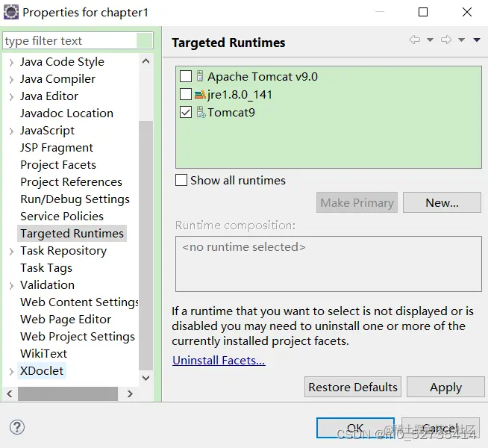Click the jre1.8.0_141 library icon
488x448 pixels.
200,94
